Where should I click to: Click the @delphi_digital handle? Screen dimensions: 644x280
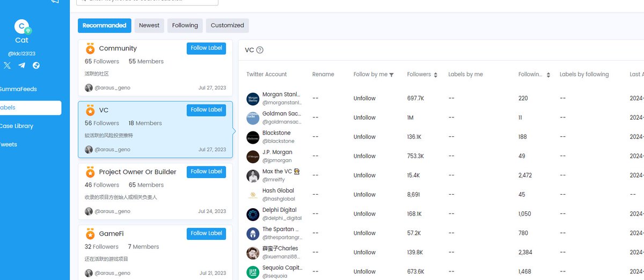click(x=282, y=218)
